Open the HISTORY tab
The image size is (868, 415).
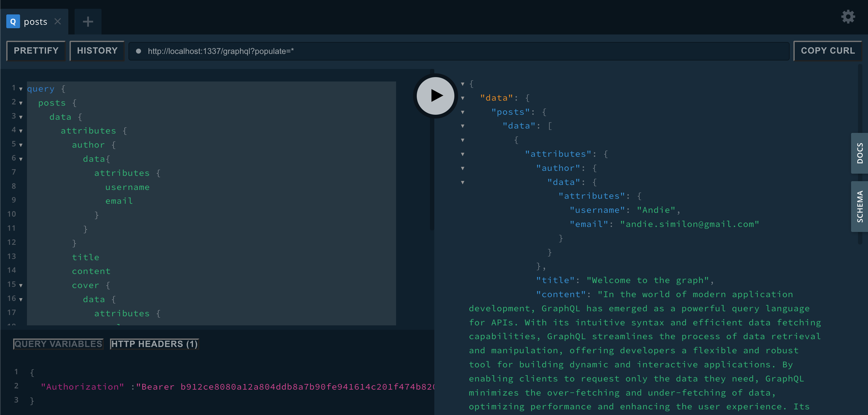[97, 50]
